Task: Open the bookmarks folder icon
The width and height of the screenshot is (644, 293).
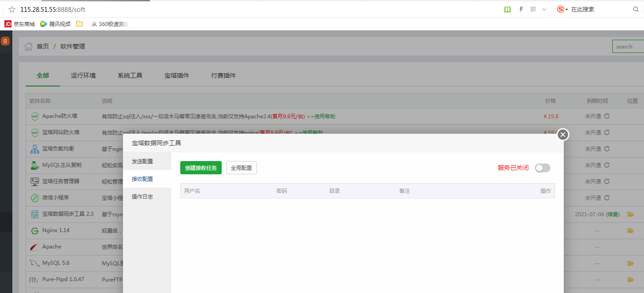Action: (80, 24)
